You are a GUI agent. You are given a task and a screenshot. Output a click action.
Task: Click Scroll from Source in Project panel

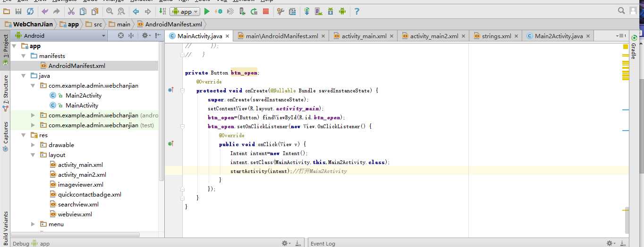121,35
